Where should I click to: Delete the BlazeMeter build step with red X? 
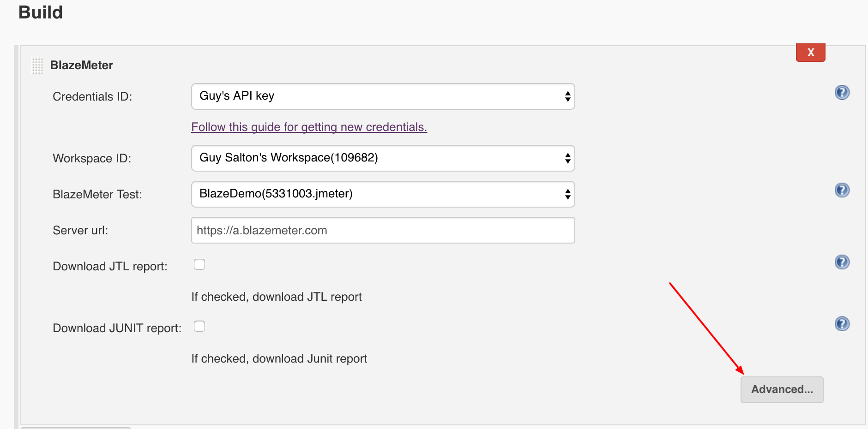810,52
